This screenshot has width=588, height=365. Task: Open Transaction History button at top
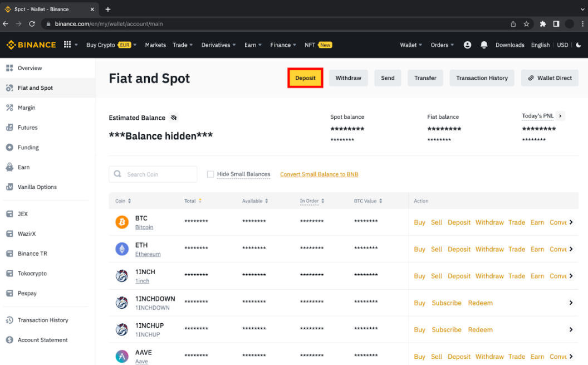(482, 78)
